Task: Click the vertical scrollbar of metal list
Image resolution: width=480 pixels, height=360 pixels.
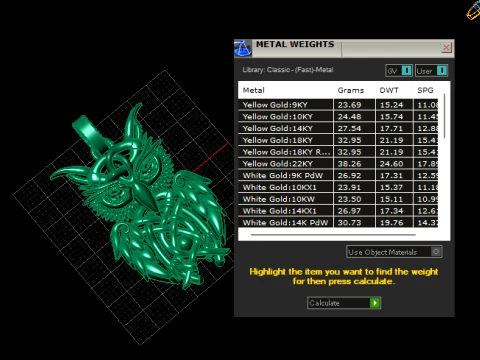Action: [444, 116]
